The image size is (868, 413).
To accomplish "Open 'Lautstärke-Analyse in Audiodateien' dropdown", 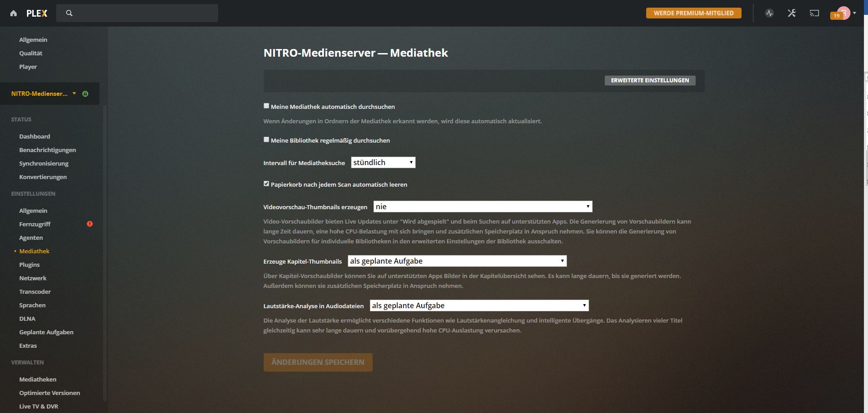I will [479, 305].
